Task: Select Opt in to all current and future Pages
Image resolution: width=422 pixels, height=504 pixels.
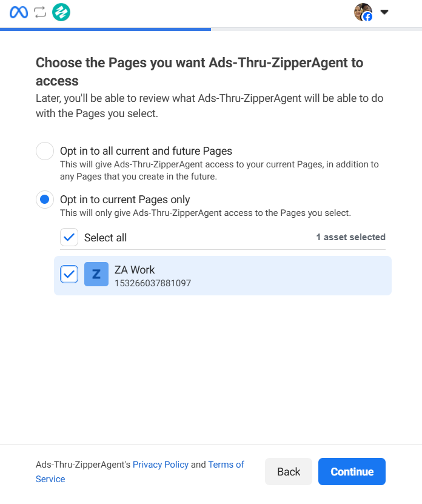Action: coord(45,151)
